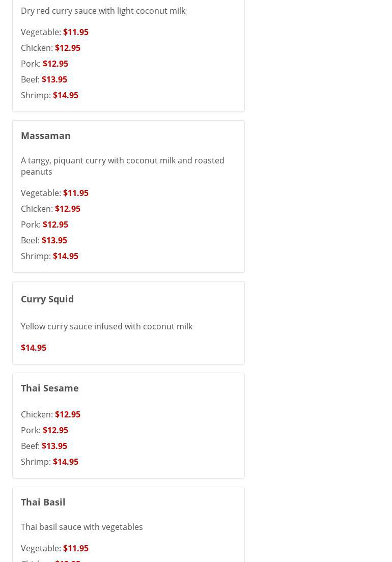Choose the Massaman Vegetable $11.95 option
The width and height of the screenshot is (392, 562).
click(75, 193)
